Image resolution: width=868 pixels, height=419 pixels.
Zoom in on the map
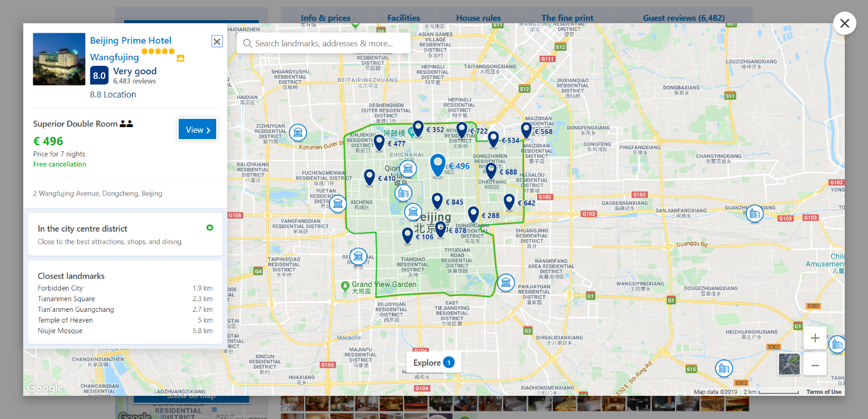click(815, 338)
